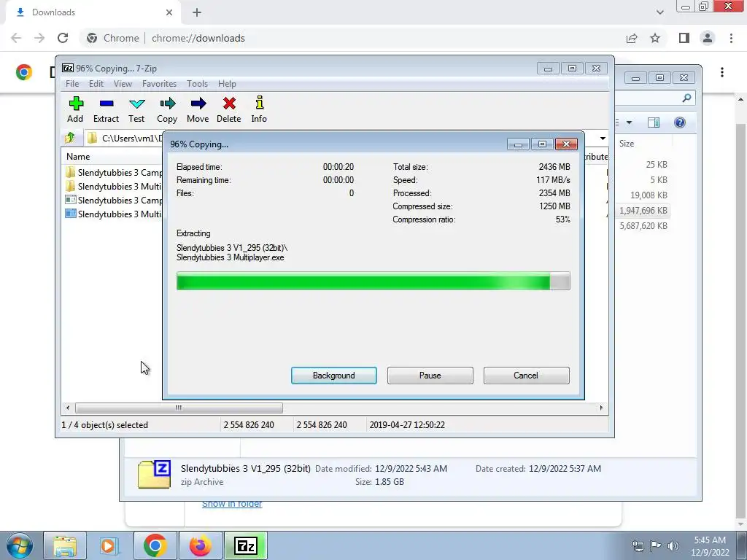The image size is (747, 560).
Task: Open the volume speaker tray icon
Action: 673,545
